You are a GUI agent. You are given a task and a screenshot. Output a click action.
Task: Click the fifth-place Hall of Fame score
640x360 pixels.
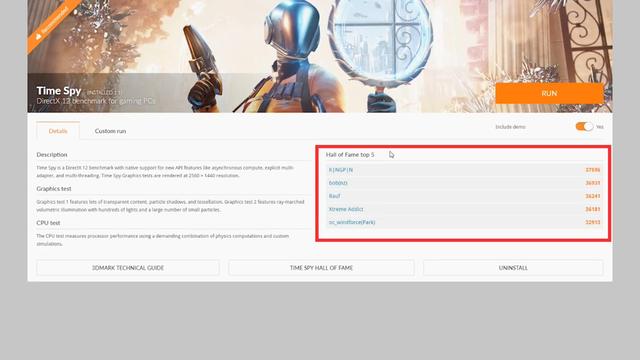[x=593, y=222]
